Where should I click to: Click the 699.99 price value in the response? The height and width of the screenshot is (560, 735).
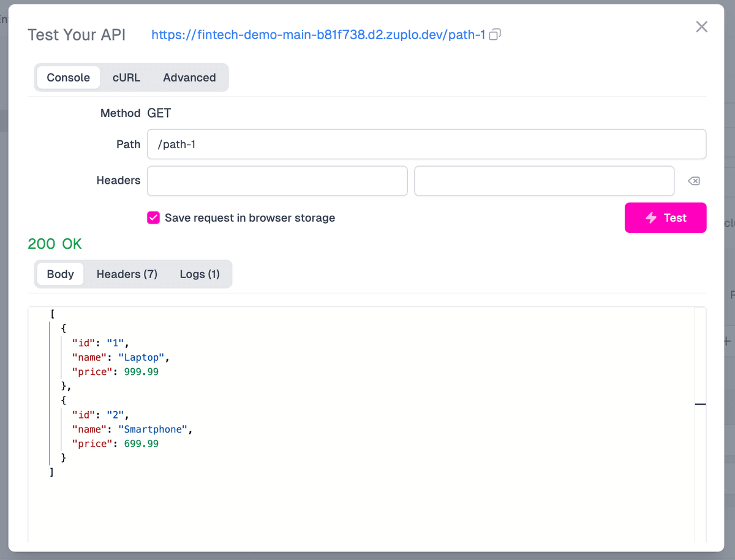point(141,444)
